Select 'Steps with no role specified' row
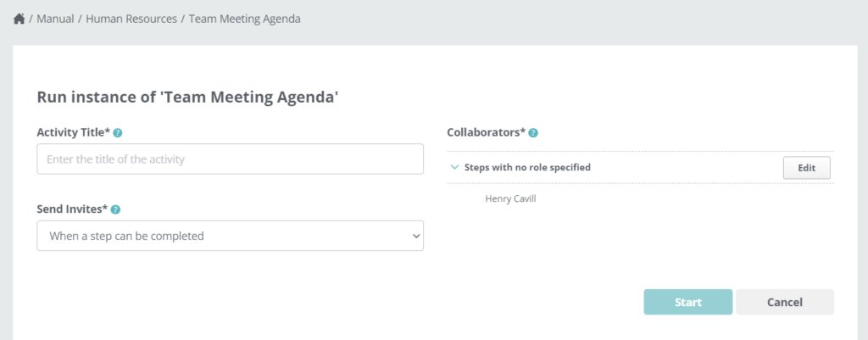This screenshot has width=868, height=340. (641, 167)
